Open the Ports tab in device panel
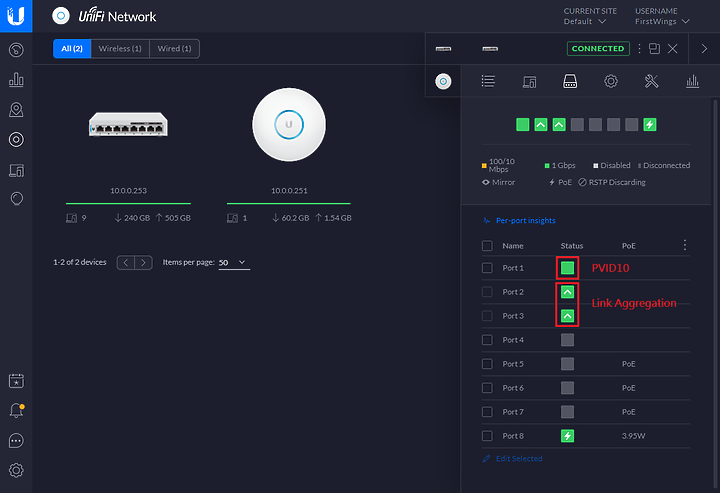The width and height of the screenshot is (720, 493). pos(570,81)
